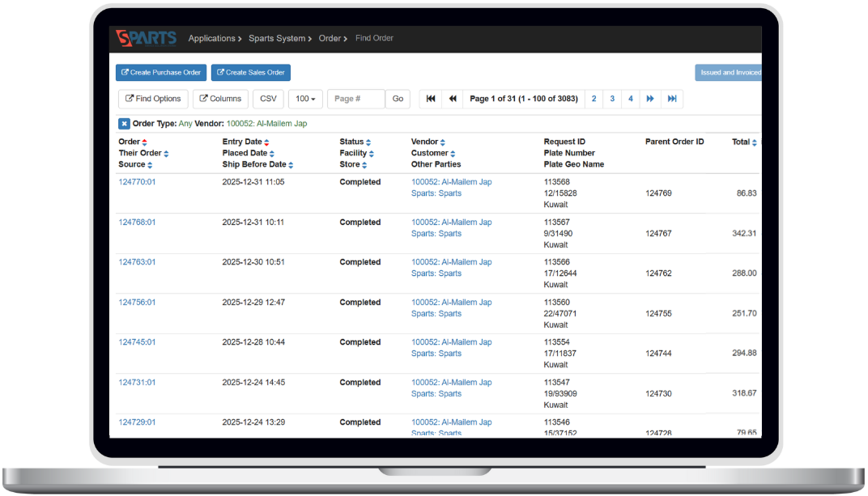
Task: Click the Page # input field
Action: pyautogui.click(x=355, y=99)
